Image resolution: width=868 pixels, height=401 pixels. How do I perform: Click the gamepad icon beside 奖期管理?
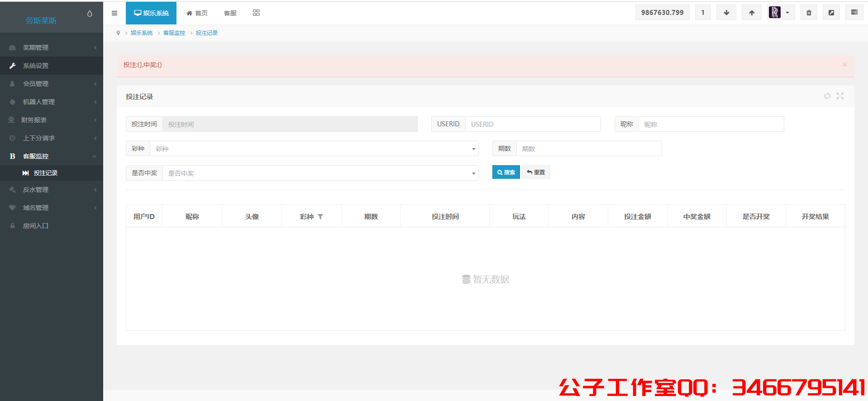tap(12, 48)
